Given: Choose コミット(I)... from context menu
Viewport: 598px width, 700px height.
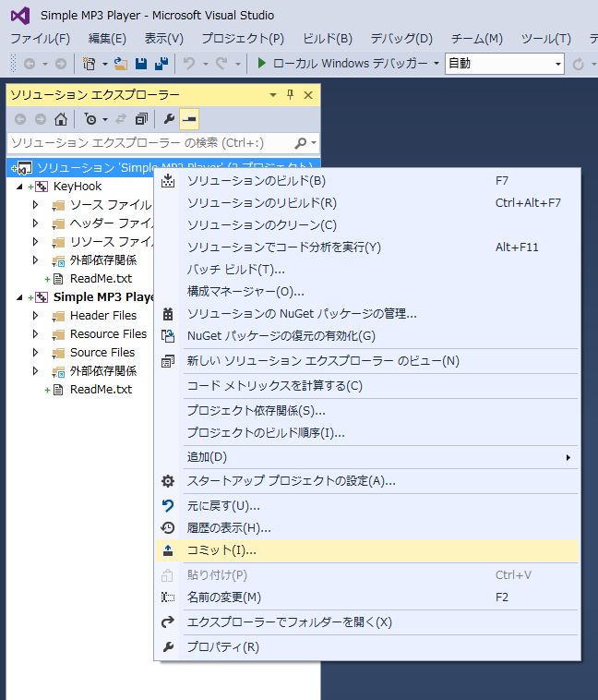Looking at the screenshot, I should pos(367,550).
